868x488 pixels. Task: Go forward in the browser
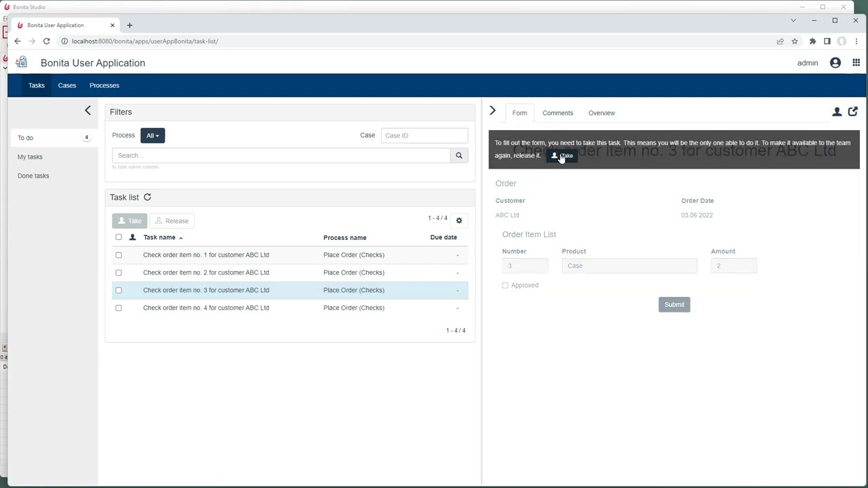point(32,41)
